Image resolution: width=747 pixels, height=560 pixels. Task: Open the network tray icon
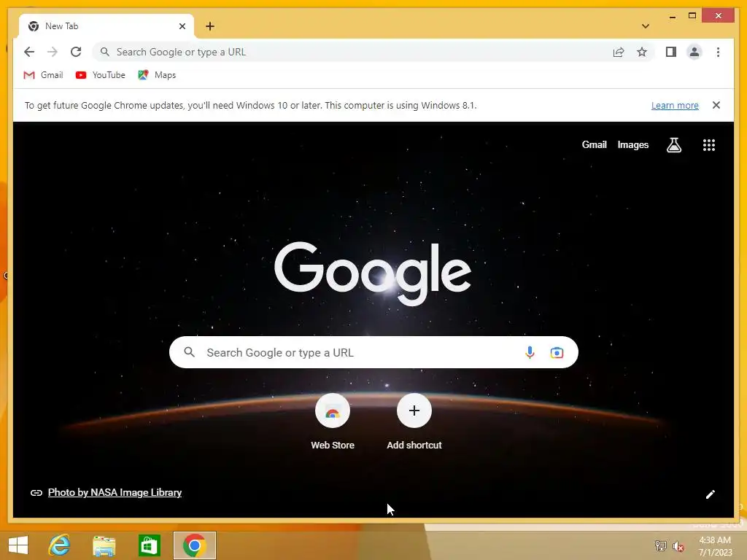tap(660, 546)
